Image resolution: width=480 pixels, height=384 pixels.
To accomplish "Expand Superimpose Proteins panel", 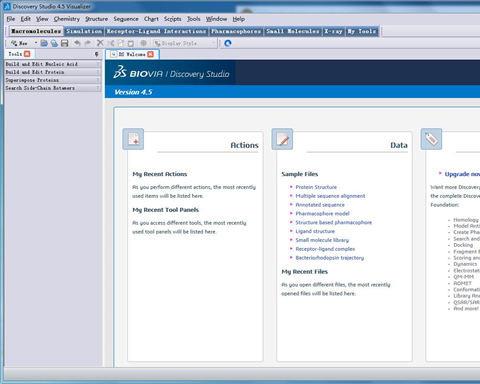I will point(52,80).
